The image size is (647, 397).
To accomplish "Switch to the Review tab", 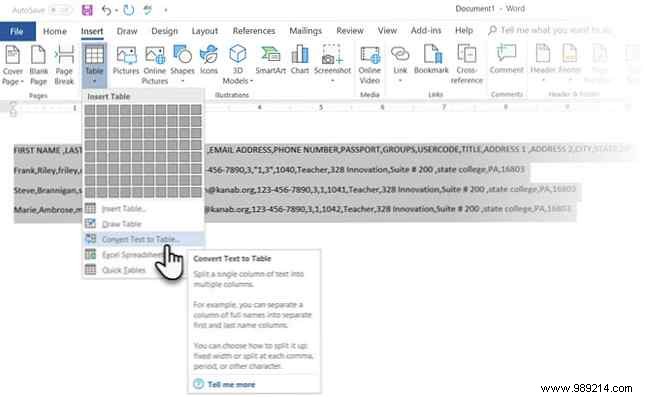I will tap(350, 31).
